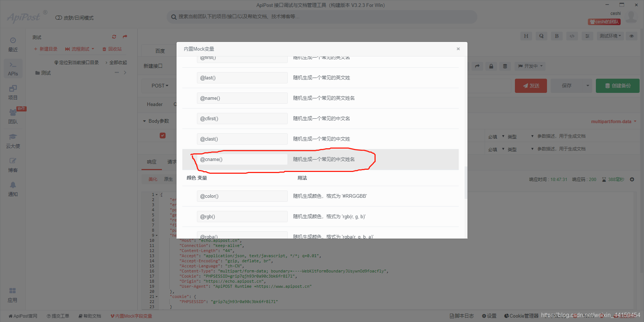The image size is (644, 322).
Task: Click the share arrow icon in interface toolbar
Action: tap(477, 66)
